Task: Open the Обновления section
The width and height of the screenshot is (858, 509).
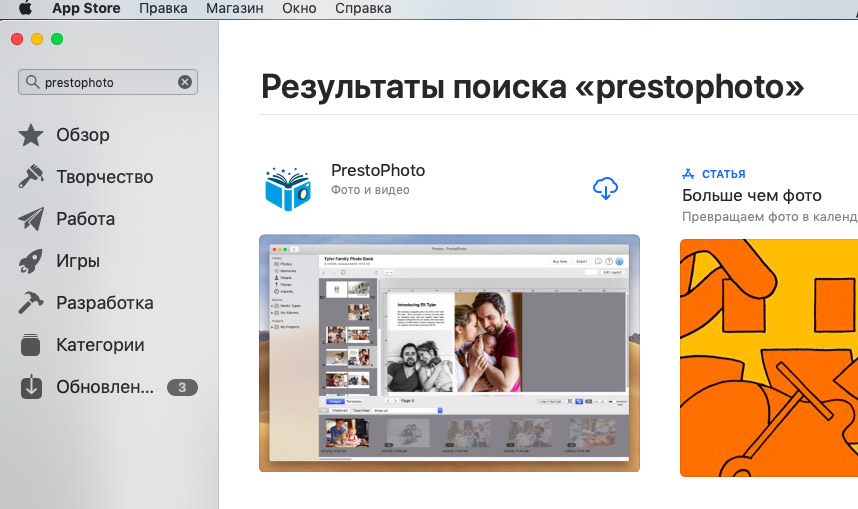Action: click(x=105, y=387)
